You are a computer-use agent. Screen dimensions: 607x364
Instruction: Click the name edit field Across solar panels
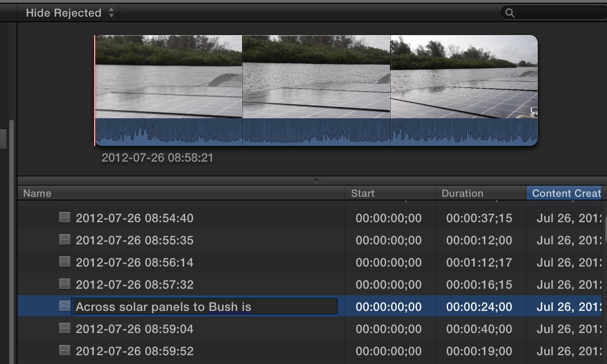(x=205, y=306)
